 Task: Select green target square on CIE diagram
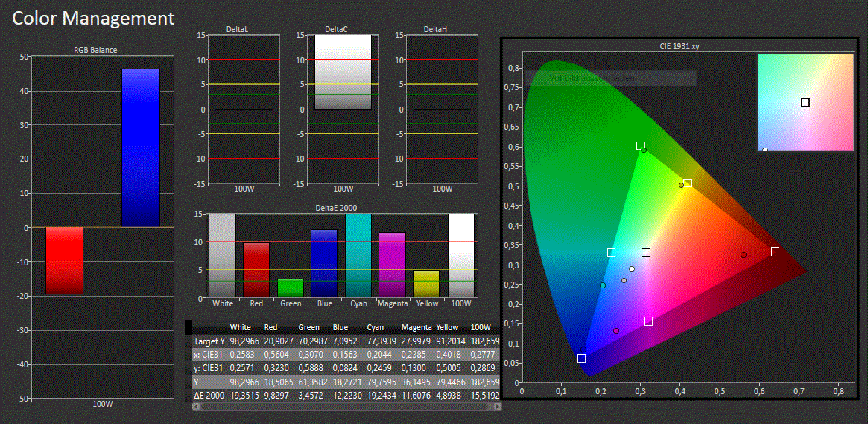641,146
